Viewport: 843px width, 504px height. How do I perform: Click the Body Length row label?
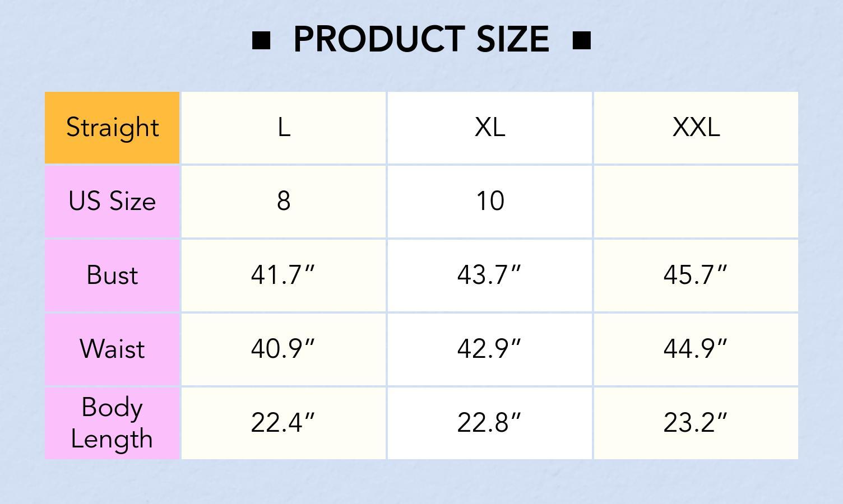point(112,423)
